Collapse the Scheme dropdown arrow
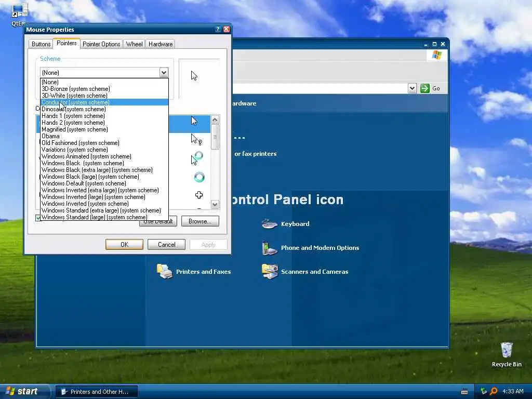 coord(164,73)
